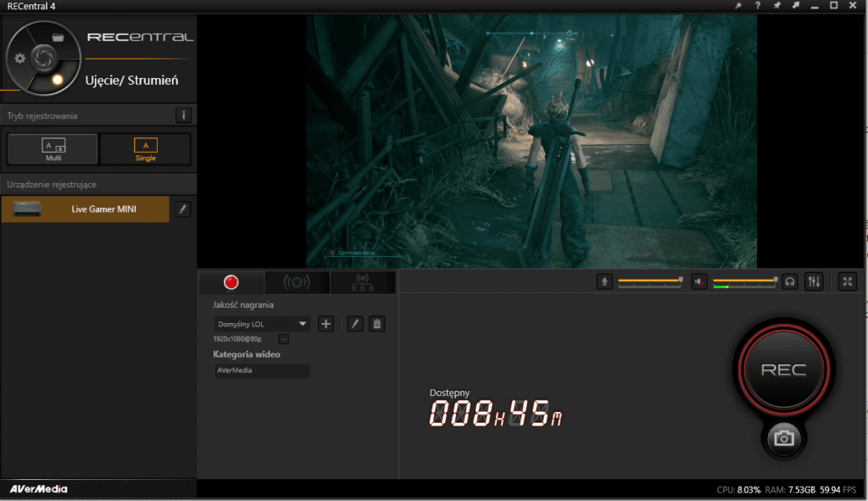The width and height of the screenshot is (868, 501).
Task: Enter fullscreen preview
Action: 848,281
